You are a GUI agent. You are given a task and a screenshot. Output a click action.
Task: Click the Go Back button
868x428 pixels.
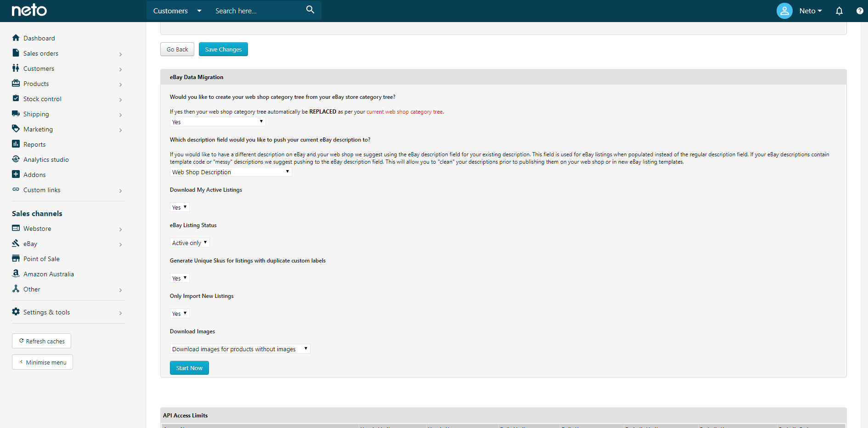pyautogui.click(x=177, y=49)
